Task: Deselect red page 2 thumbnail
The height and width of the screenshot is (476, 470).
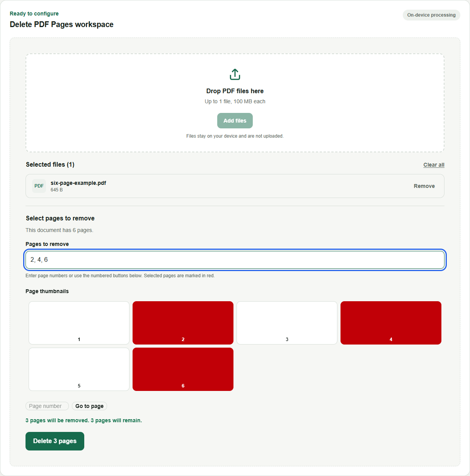Action: (x=183, y=323)
